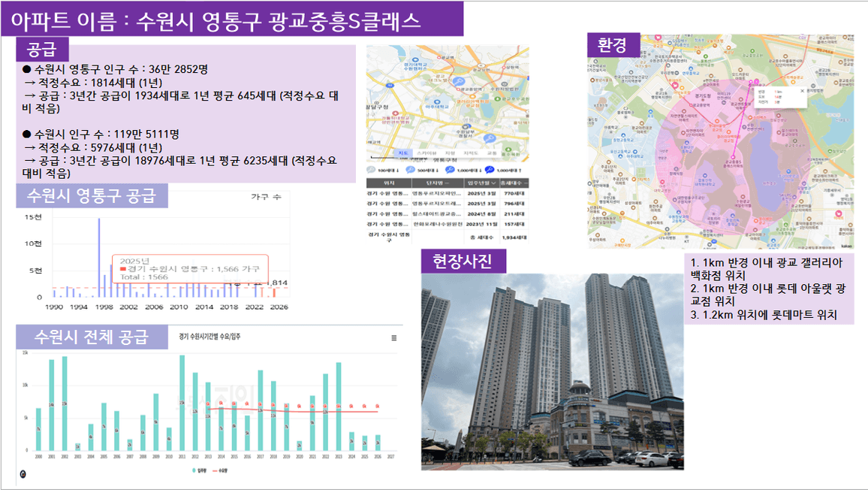Click the 현장사진 apartment photo

(x=553, y=372)
